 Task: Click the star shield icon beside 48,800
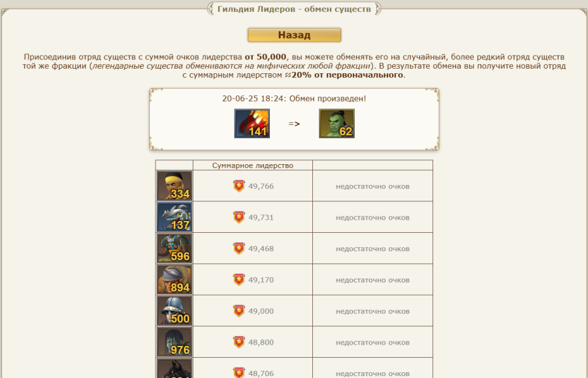pyautogui.click(x=239, y=341)
